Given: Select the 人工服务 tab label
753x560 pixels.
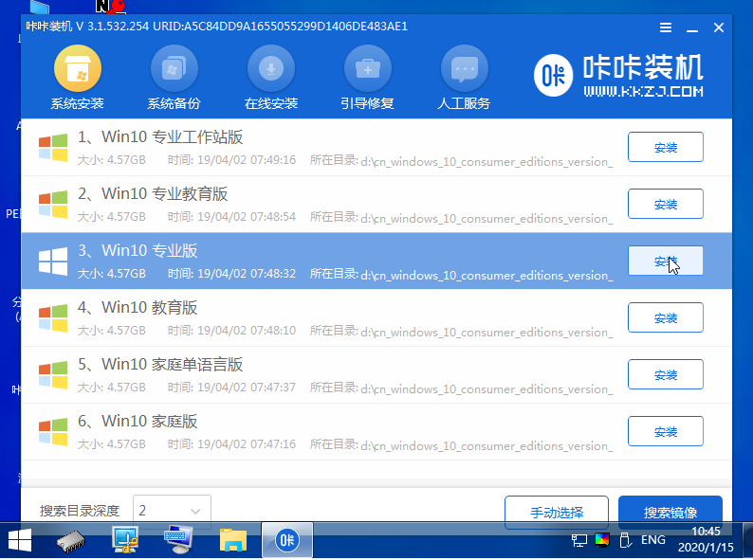Looking at the screenshot, I should (x=464, y=103).
